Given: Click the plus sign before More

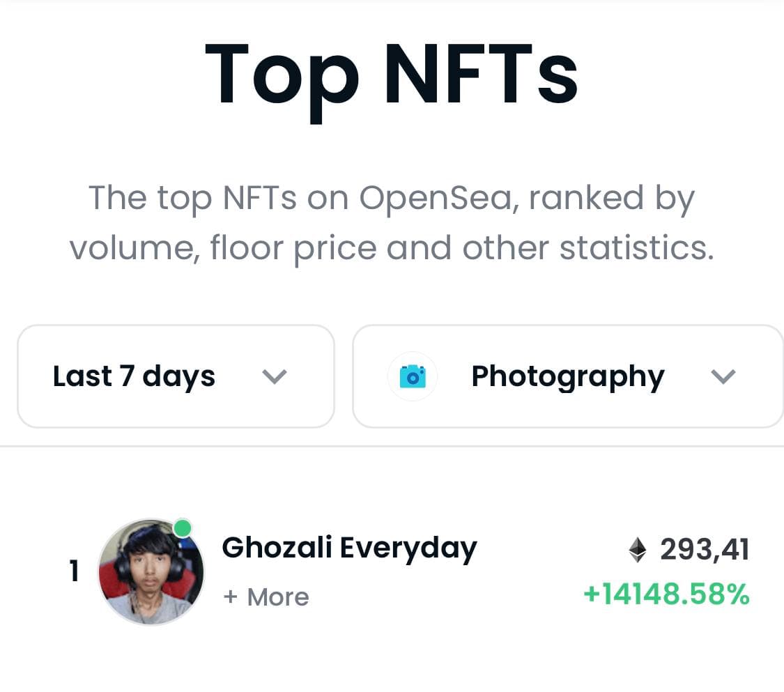Looking at the screenshot, I should pyautogui.click(x=230, y=597).
